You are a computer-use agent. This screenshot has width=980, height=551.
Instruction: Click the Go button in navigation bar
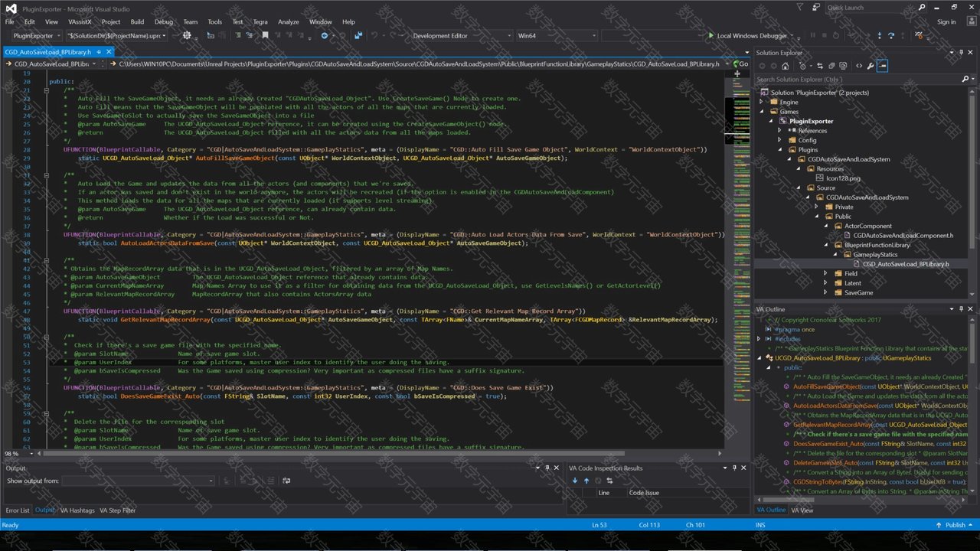(740, 64)
